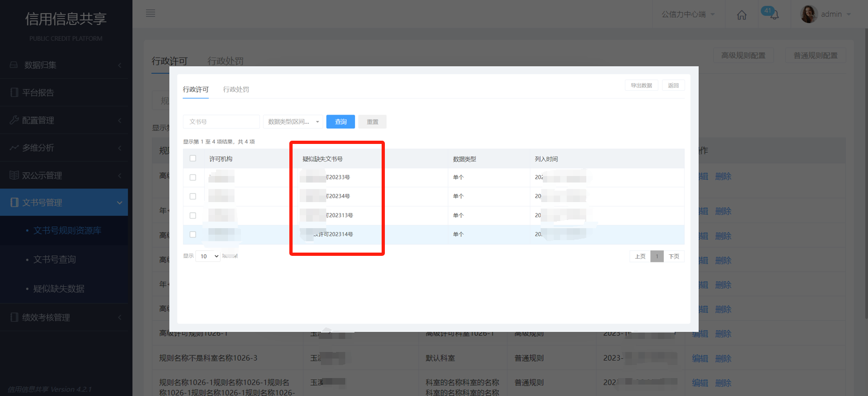Screen dimensions: 868x396
Task: Open the 公信力中心端 dropdown
Action: pyautogui.click(x=688, y=14)
